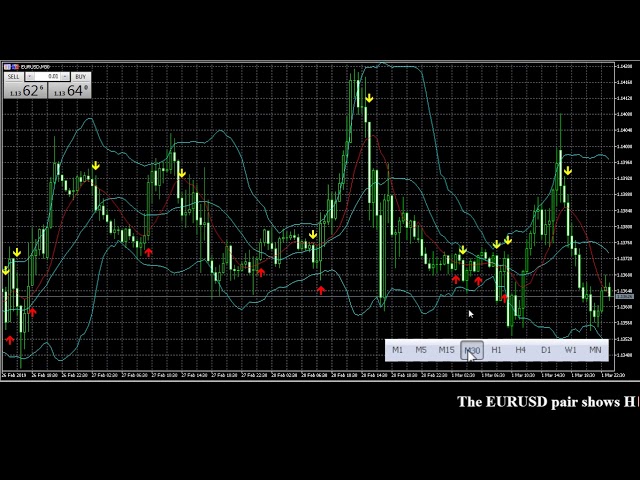This screenshot has height=480, width=640.
Task: Choose the W1 weekly timeframe
Action: (570, 350)
